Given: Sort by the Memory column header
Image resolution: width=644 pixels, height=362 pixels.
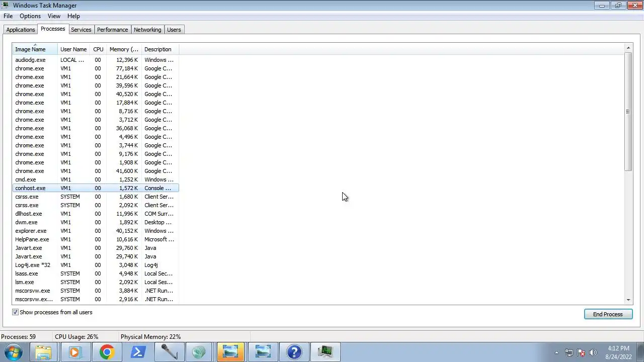Looking at the screenshot, I should pyautogui.click(x=124, y=49).
